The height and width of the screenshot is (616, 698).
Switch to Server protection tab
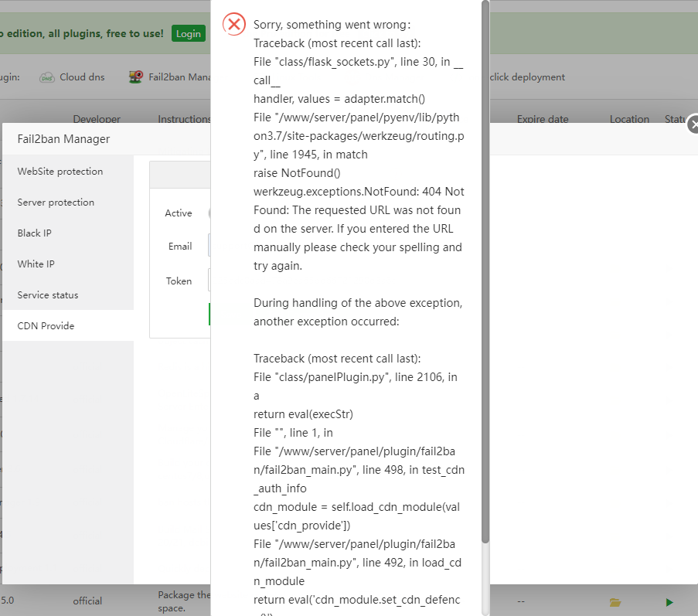coord(56,202)
